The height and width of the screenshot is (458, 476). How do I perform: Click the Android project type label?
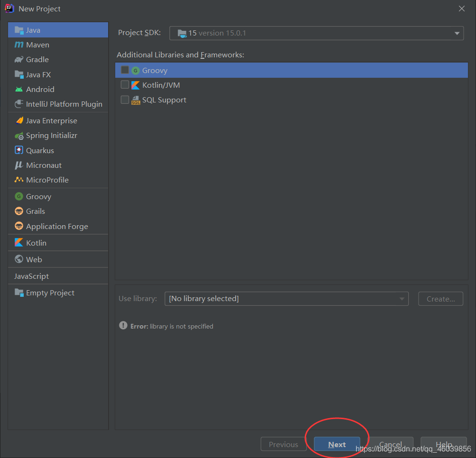pyautogui.click(x=40, y=89)
